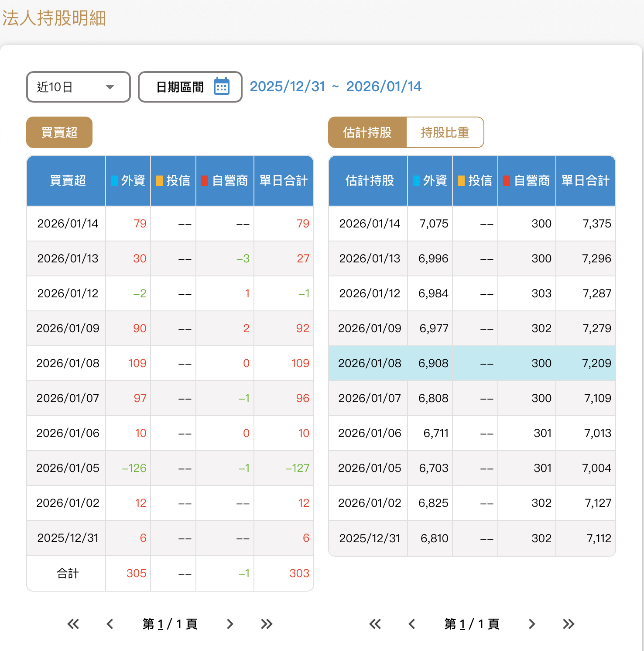Go to next page of 估計持股 table
The width and height of the screenshot is (644, 651).
(532, 624)
